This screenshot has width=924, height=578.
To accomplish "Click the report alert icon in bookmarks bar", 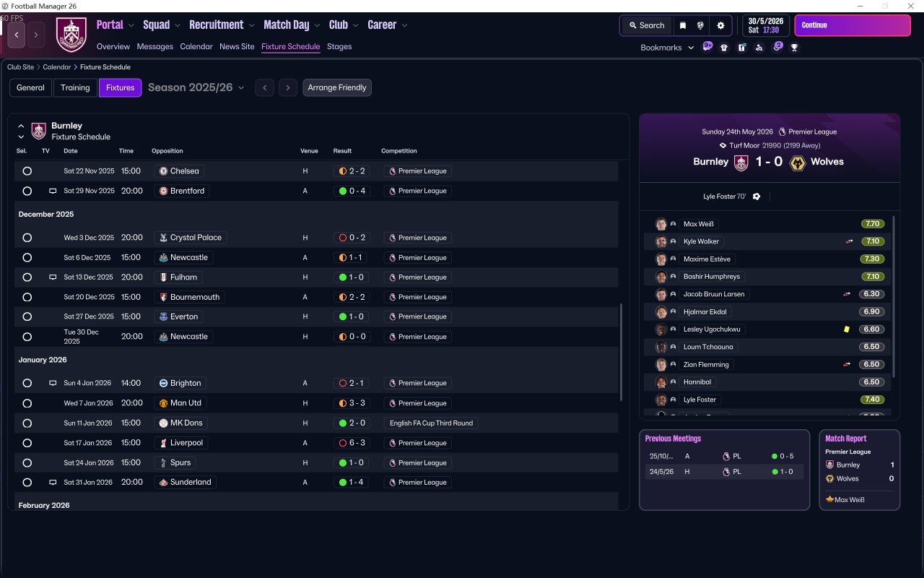I will pyautogui.click(x=741, y=48).
